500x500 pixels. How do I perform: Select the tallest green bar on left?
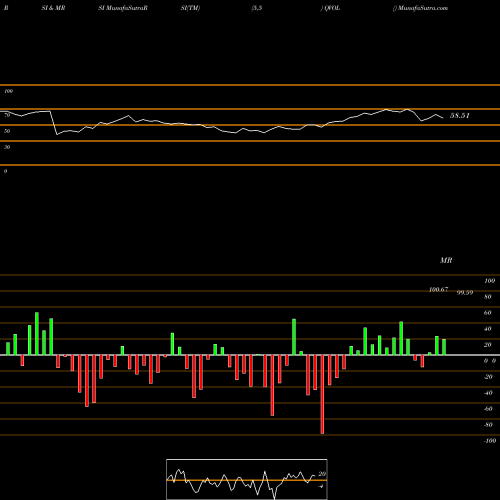37,334
